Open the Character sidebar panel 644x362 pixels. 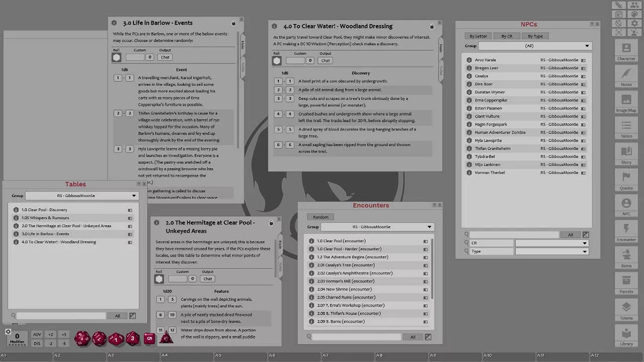click(x=626, y=51)
